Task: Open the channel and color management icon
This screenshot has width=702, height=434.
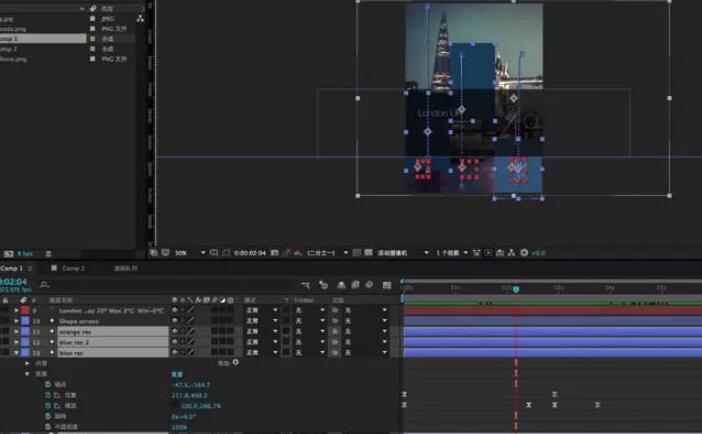Action: click(298, 253)
